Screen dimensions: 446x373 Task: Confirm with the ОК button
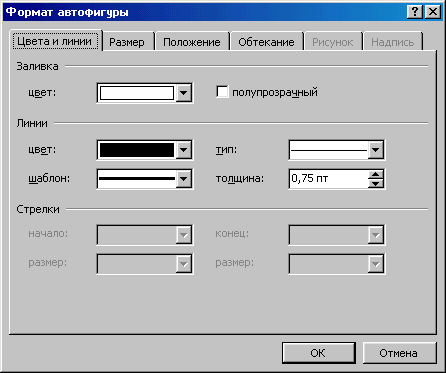pos(318,353)
